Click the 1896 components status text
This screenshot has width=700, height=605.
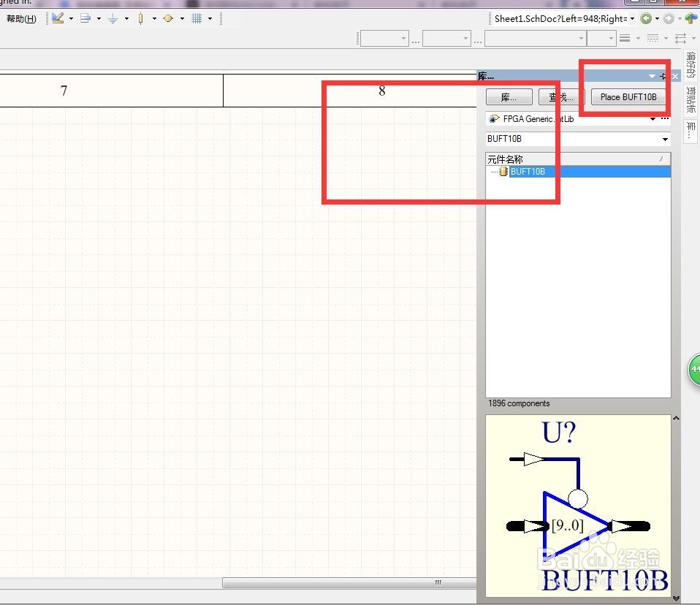[519, 403]
